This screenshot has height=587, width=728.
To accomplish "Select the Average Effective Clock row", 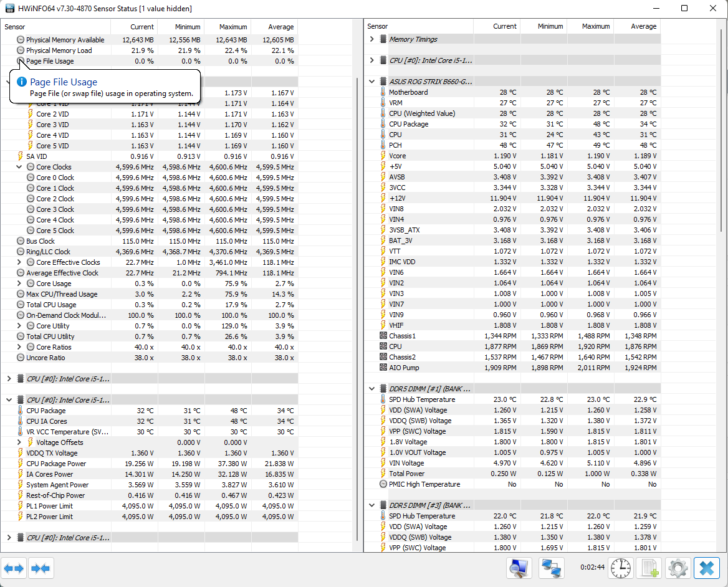I will click(149, 273).
